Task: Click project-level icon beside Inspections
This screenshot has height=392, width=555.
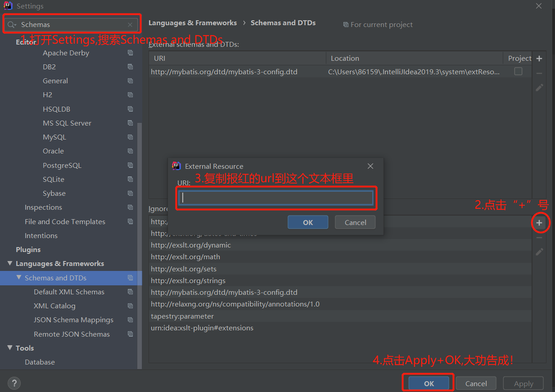Action: coord(130,207)
